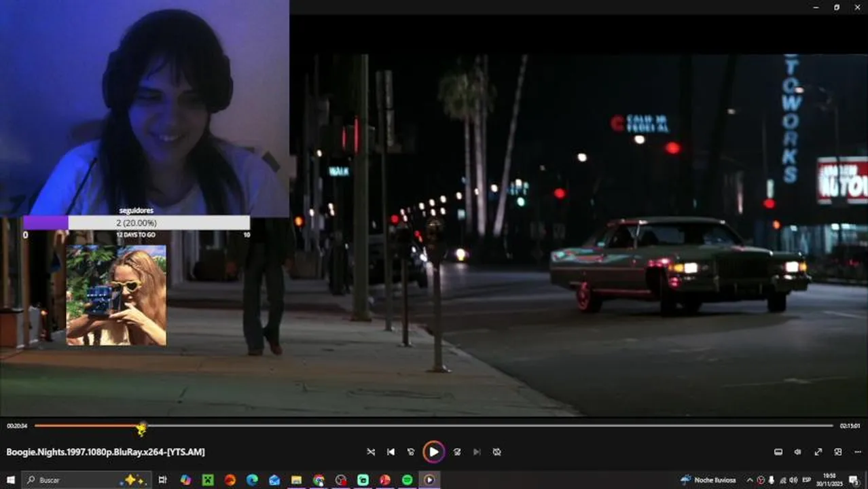
Task: Restore down the Media Player window
Action: tap(836, 7)
